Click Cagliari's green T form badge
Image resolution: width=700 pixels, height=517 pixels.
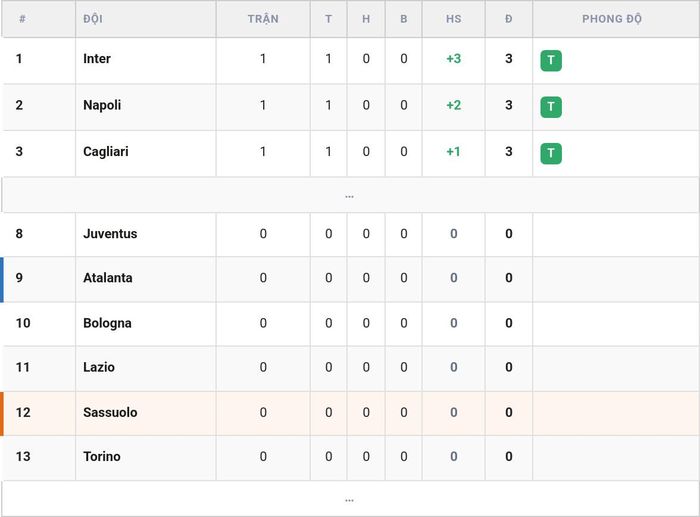551,154
